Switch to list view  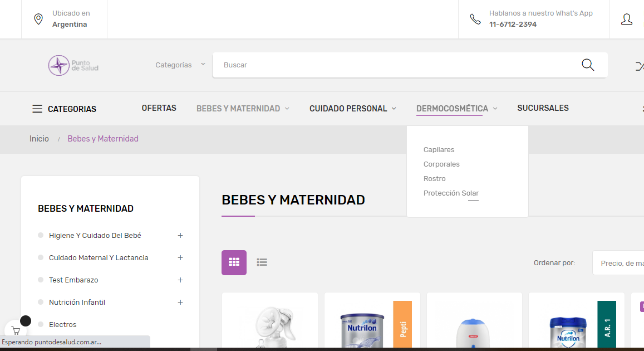(262, 262)
